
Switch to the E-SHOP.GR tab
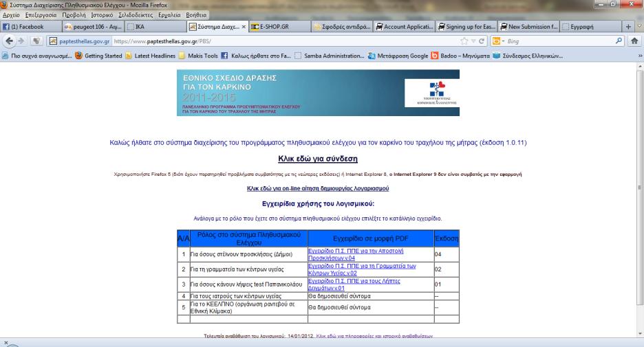(x=280, y=27)
